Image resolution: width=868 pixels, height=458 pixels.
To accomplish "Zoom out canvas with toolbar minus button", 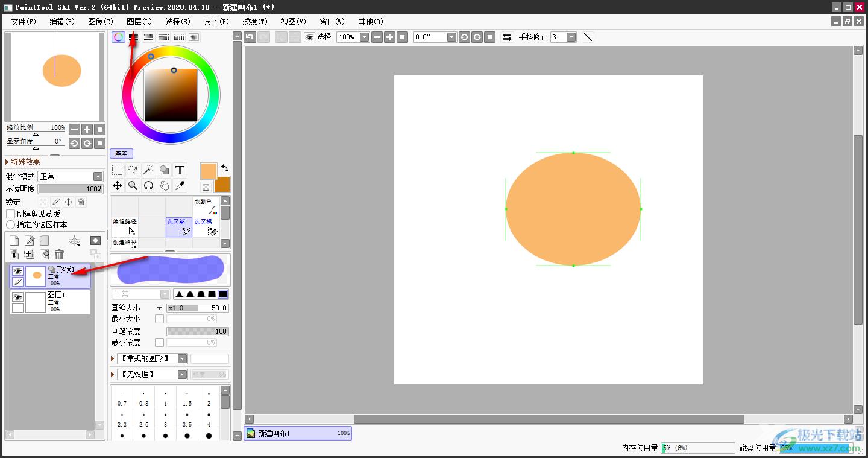I will click(377, 37).
